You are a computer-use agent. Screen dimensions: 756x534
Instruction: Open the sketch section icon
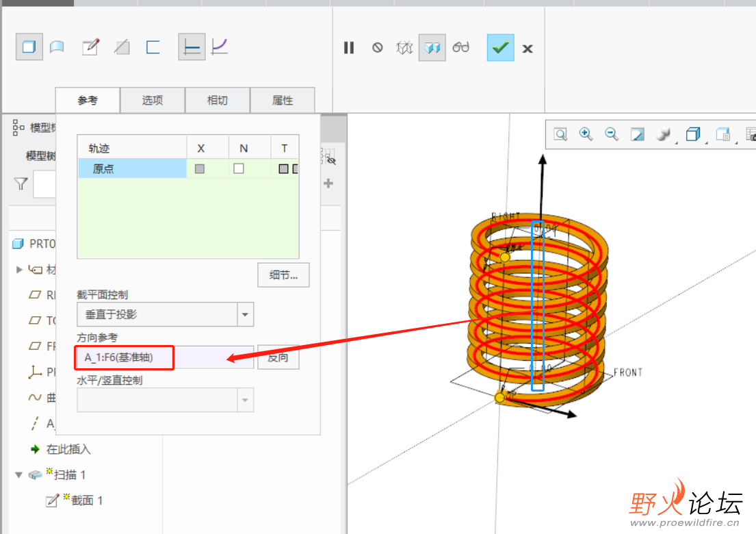[90, 47]
